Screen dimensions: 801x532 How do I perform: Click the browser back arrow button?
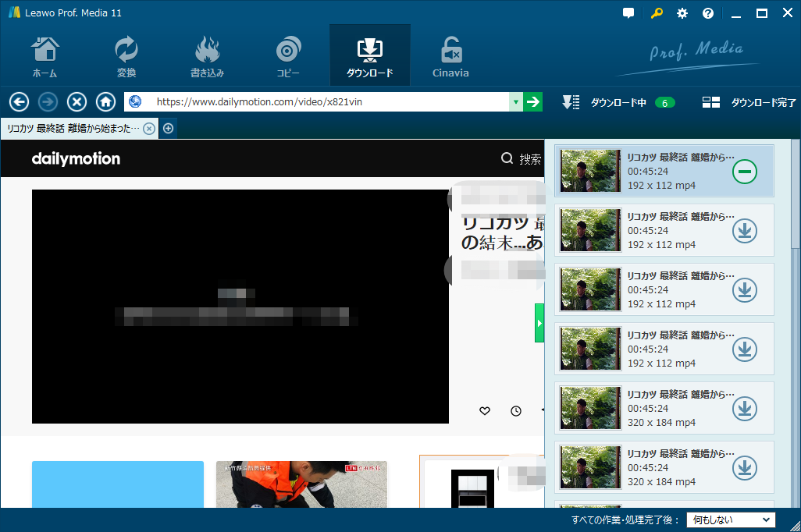(19, 102)
